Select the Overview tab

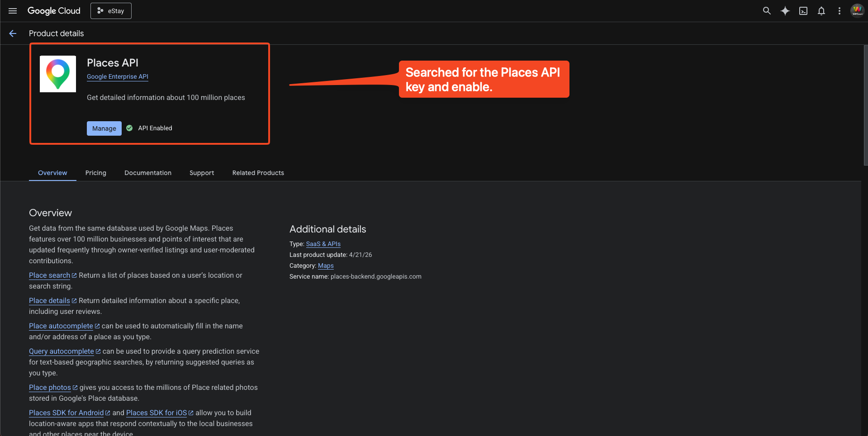[52, 173]
